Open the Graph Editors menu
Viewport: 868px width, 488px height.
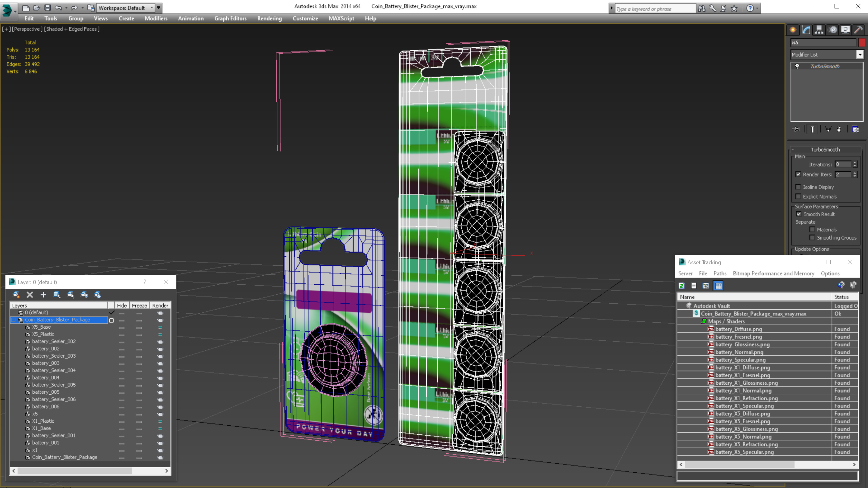click(231, 18)
